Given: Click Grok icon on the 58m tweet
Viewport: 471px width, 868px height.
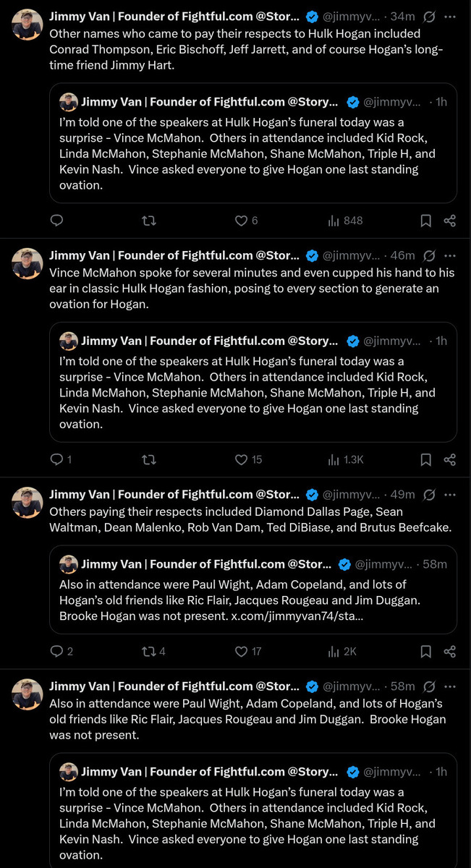Looking at the screenshot, I should click(x=428, y=686).
